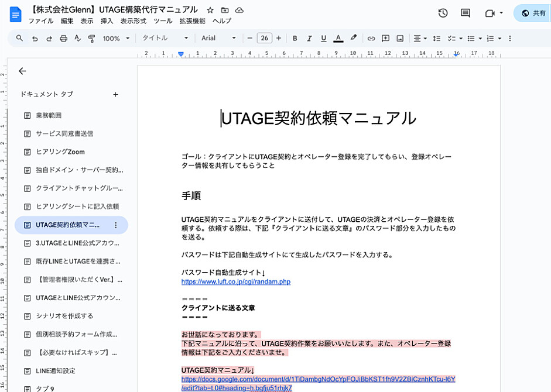Star this document
Image resolution: width=551 pixels, height=392 pixels.
click(210, 10)
